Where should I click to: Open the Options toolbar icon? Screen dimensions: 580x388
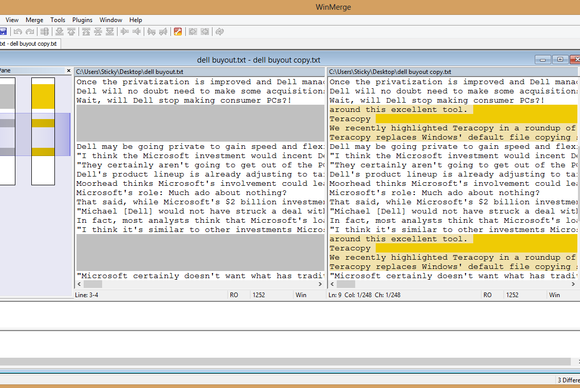click(178, 32)
